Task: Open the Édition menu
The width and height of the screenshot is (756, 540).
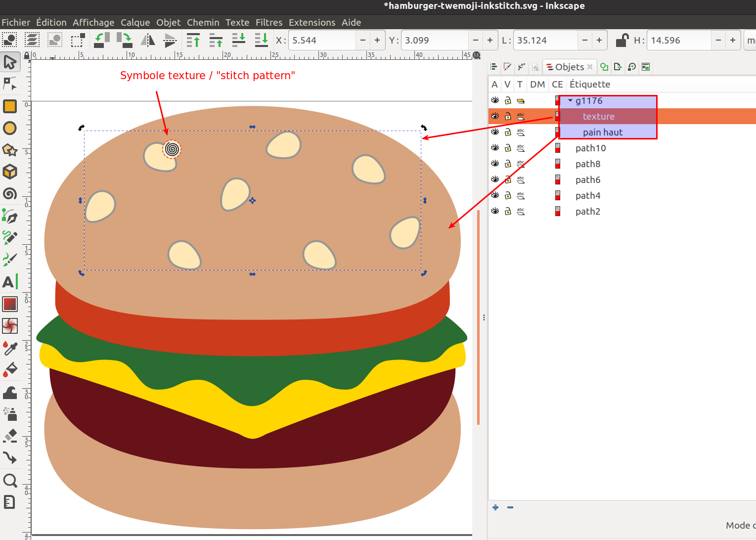Action: tap(51, 22)
